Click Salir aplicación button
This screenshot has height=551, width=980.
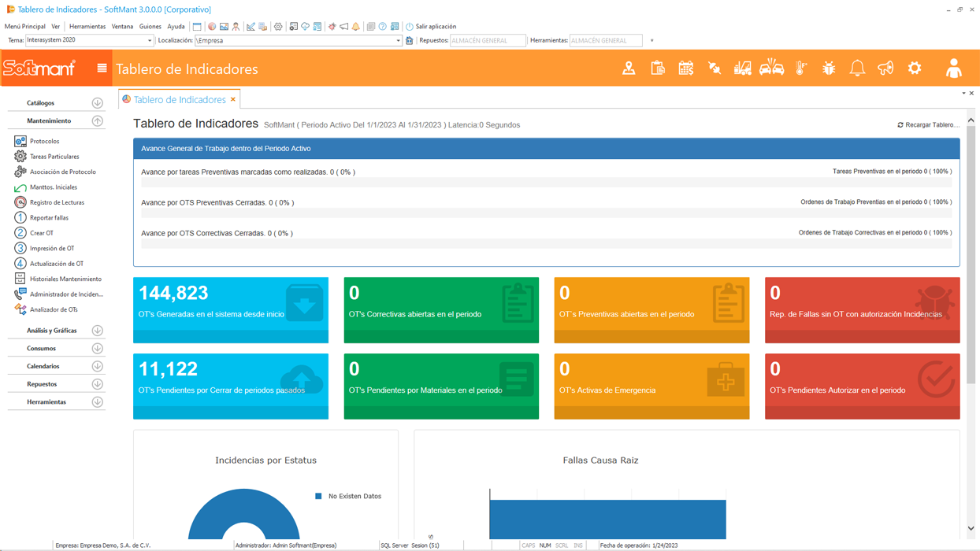click(x=431, y=27)
